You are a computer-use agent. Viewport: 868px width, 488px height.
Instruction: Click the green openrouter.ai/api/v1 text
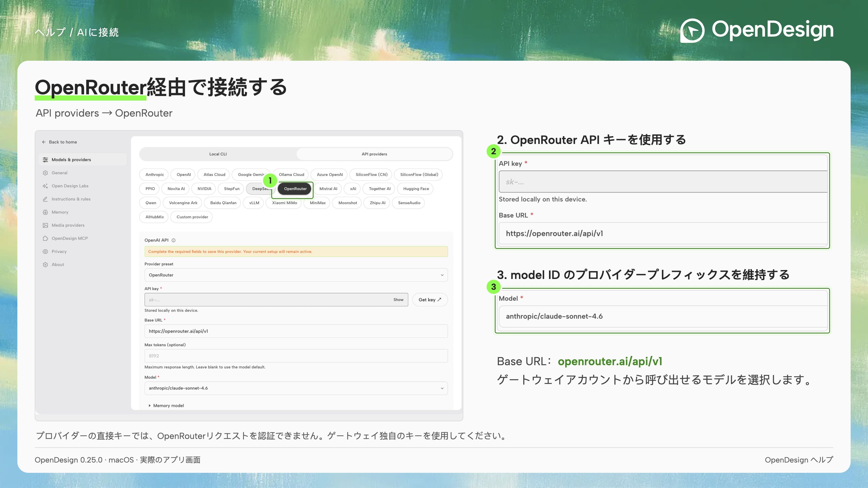610,361
